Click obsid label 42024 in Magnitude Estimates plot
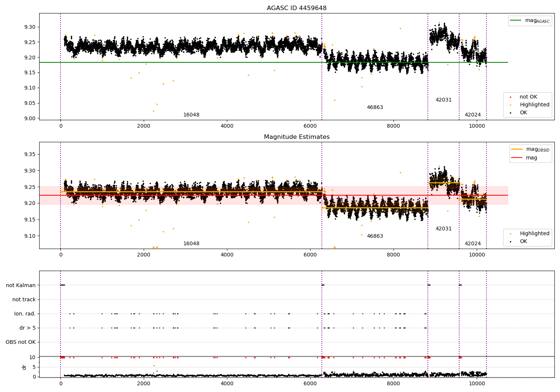560x392 pixels. pyautogui.click(x=473, y=244)
